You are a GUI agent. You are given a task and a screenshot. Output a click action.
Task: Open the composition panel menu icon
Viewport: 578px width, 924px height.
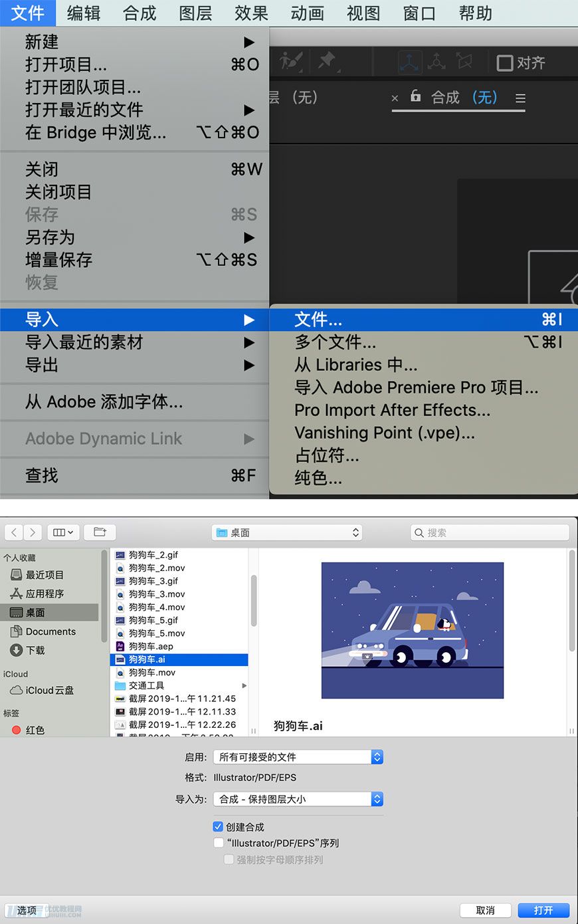[x=520, y=98]
